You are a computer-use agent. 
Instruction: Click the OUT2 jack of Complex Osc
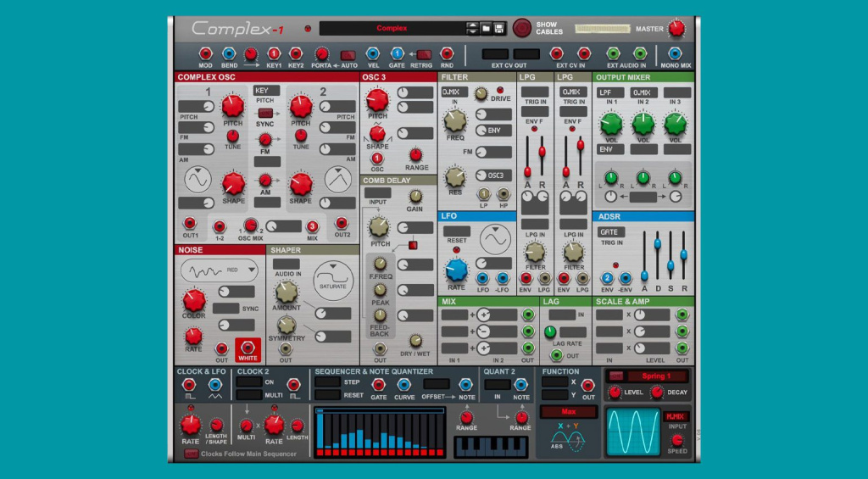click(342, 223)
